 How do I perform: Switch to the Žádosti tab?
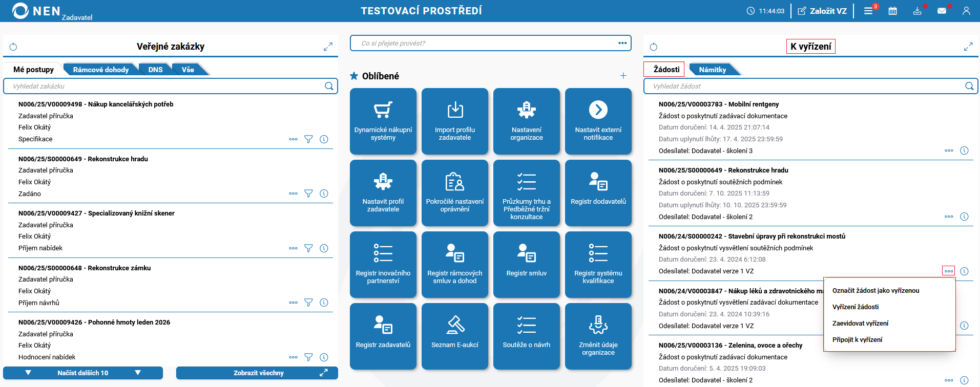[666, 70]
